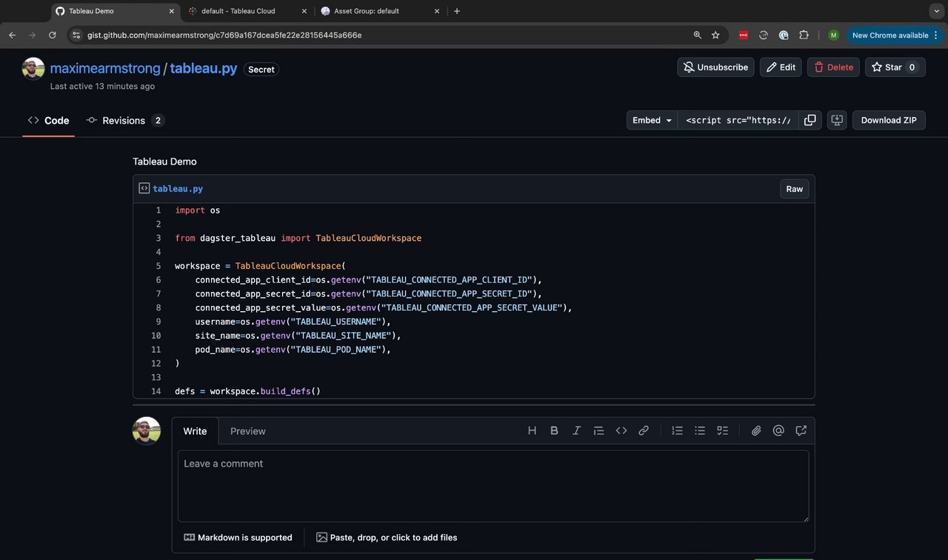Screen dimensions: 948x560
Task: Go back to the previous page
Action: (12, 35)
